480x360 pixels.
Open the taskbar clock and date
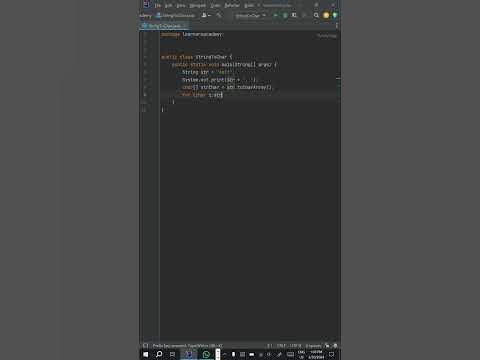(x=316, y=354)
